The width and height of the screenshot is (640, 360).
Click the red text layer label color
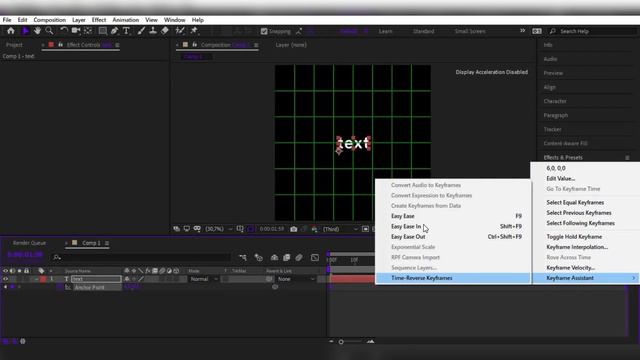pyautogui.click(x=43, y=279)
